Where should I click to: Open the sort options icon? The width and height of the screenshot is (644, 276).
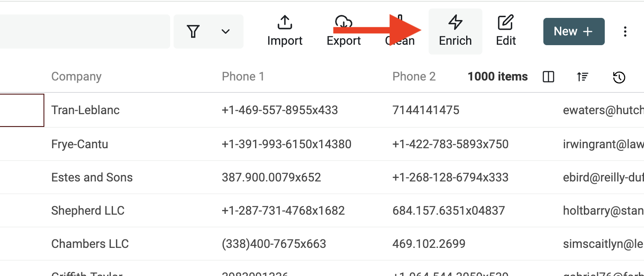tap(582, 77)
